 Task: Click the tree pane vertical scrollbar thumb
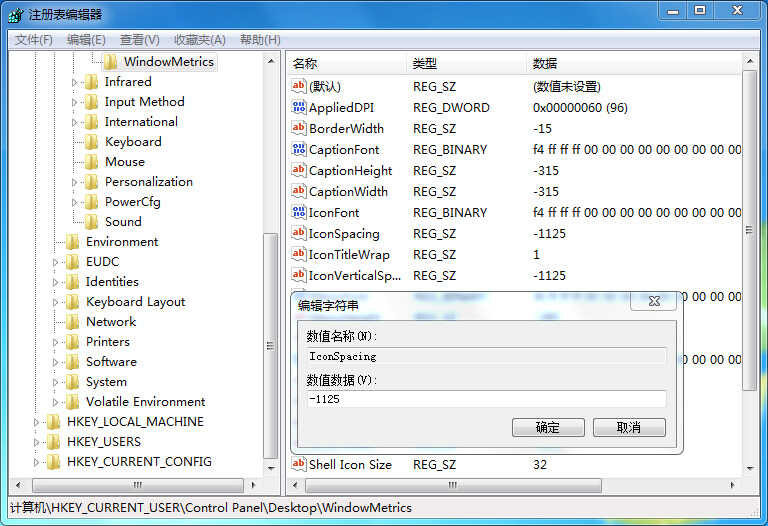[x=270, y=345]
